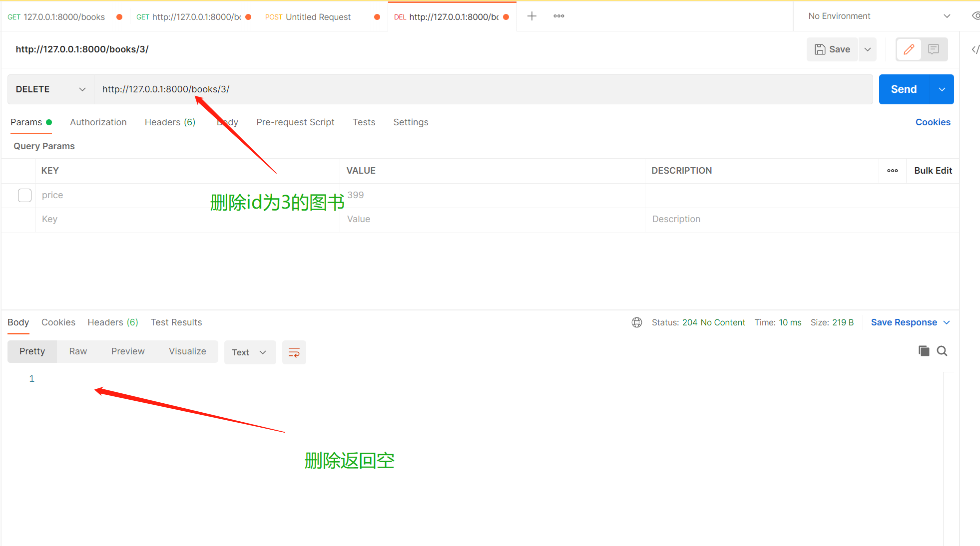The image size is (980, 546).
Task: Toggle line wrap in response
Action: point(294,352)
